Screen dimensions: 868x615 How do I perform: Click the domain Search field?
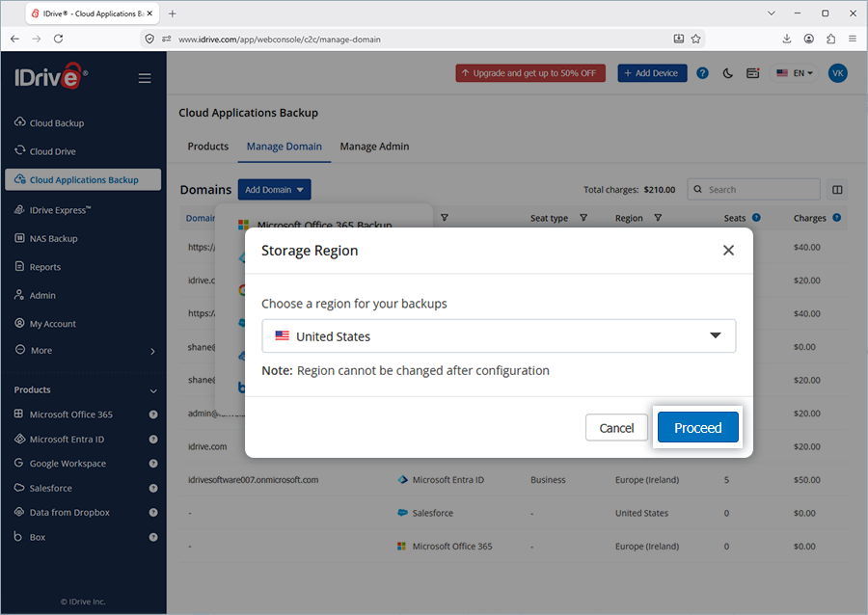click(753, 189)
